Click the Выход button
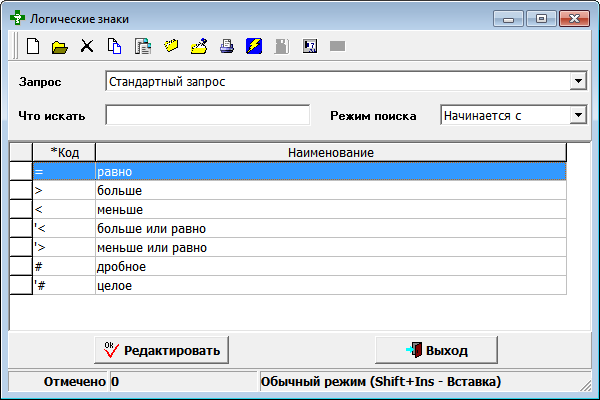 pyautogui.click(x=437, y=350)
